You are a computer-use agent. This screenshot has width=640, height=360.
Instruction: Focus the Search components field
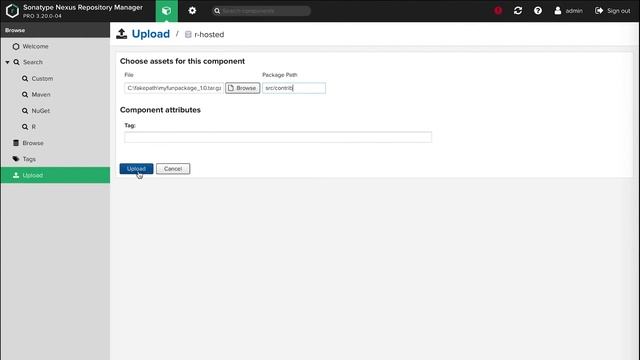point(262,11)
